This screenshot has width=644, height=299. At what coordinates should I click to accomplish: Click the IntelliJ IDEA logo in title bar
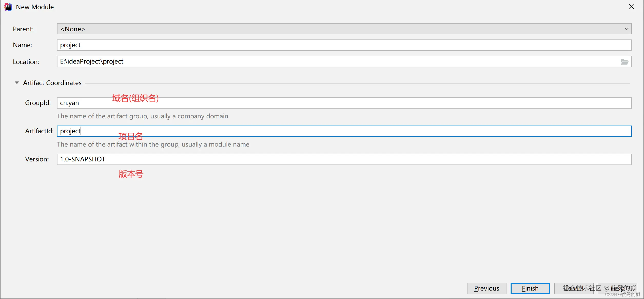click(x=8, y=7)
